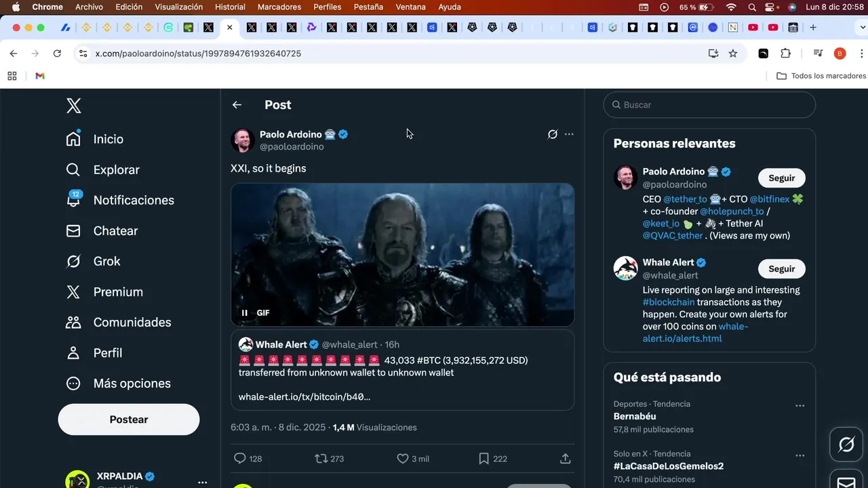The height and width of the screenshot is (488, 868).
Task: Open a new Chrome tab
Action: point(813,28)
